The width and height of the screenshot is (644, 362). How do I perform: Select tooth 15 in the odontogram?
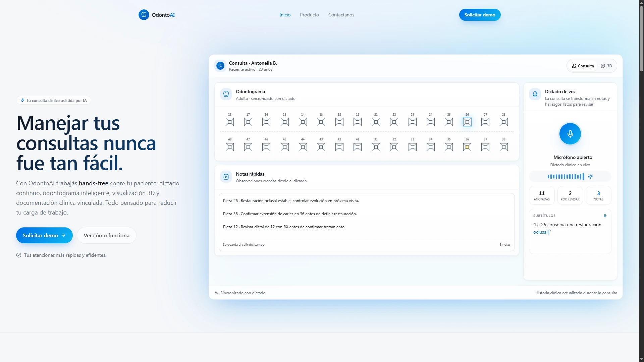pyautogui.click(x=285, y=122)
